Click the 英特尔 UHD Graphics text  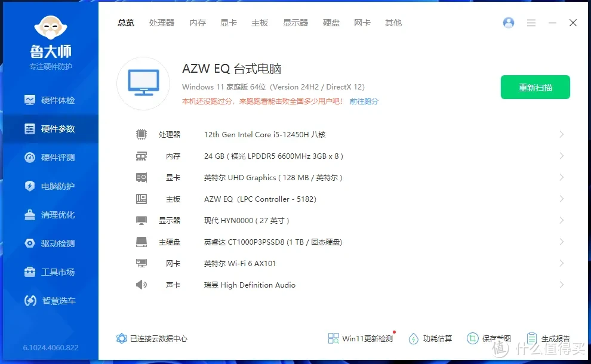(273, 177)
